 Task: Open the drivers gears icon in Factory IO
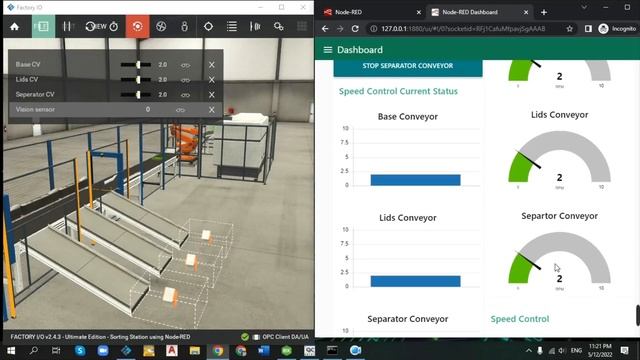279,27
